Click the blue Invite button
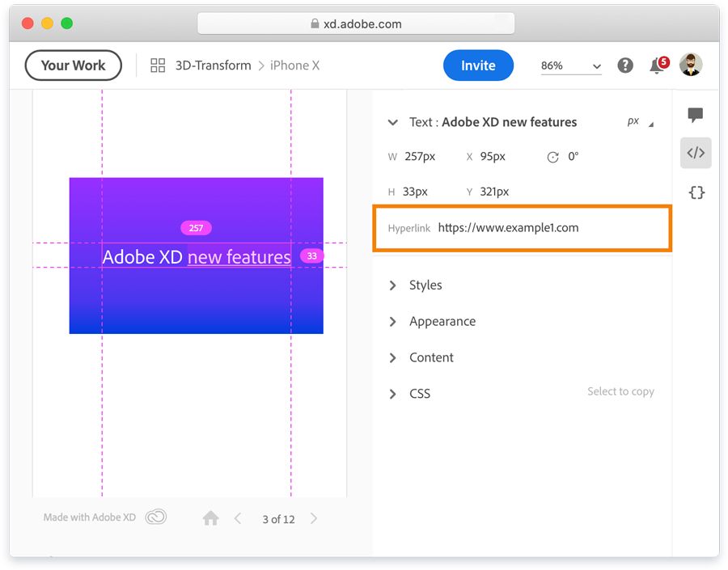 pyautogui.click(x=478, y=65)
